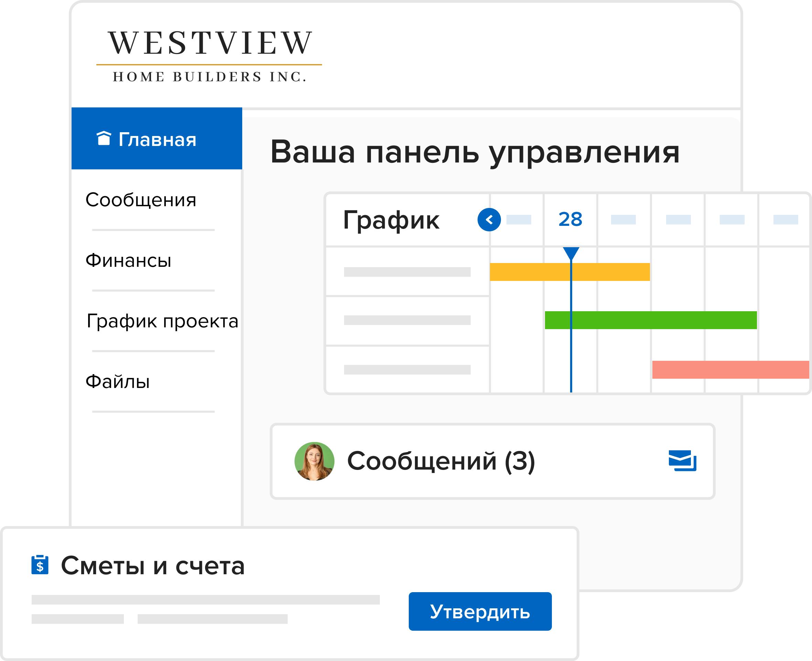Select the salmon Gantt task bar
Screen dimensions: 812x661
click(x=730, y=369)
